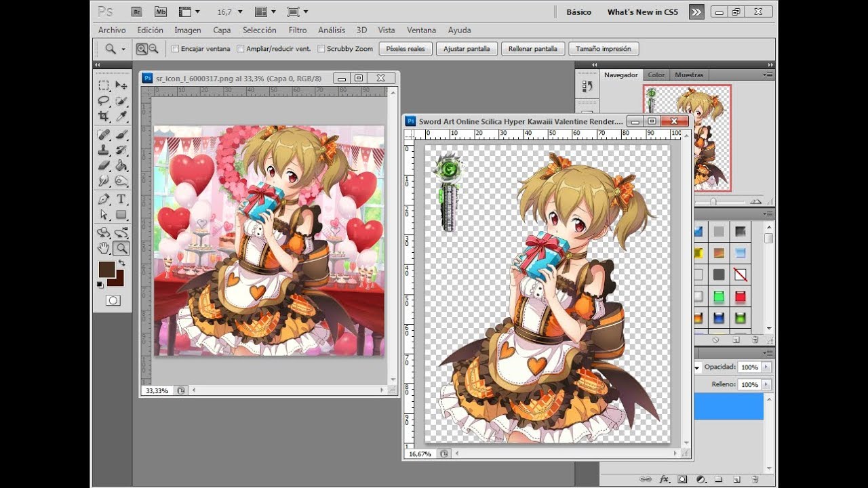Viewport: 868px width, 488px height.
Task: Click the link layers icon
Action: tap(646, 479)
